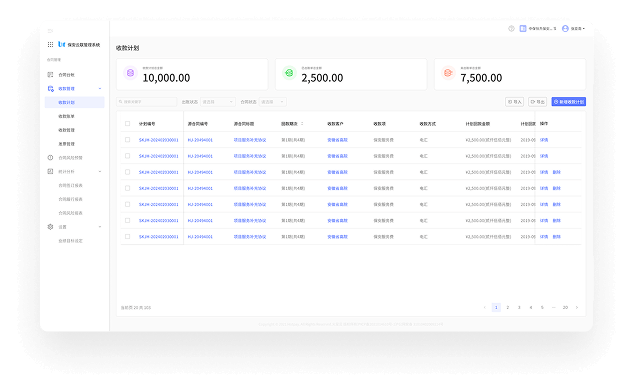The width and height of the screenshot is (633, 392).
Task: Check the sixth table row's checkbox
Action: 128,220
